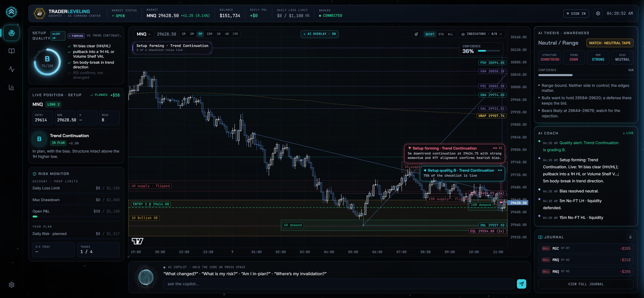Open the bar-chart stats sidebar icon
Screen dimensions: 644x298
tap(12, 87)
